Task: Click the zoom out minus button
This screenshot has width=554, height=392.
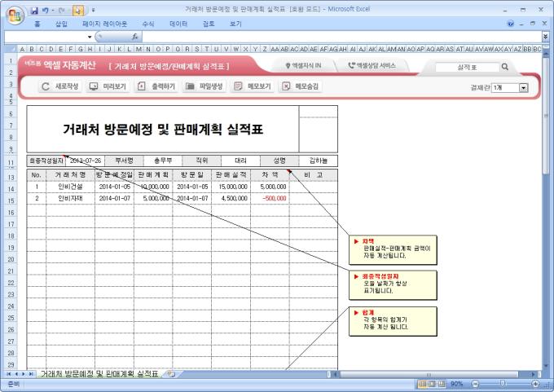Action: click(x=476, y=384)
